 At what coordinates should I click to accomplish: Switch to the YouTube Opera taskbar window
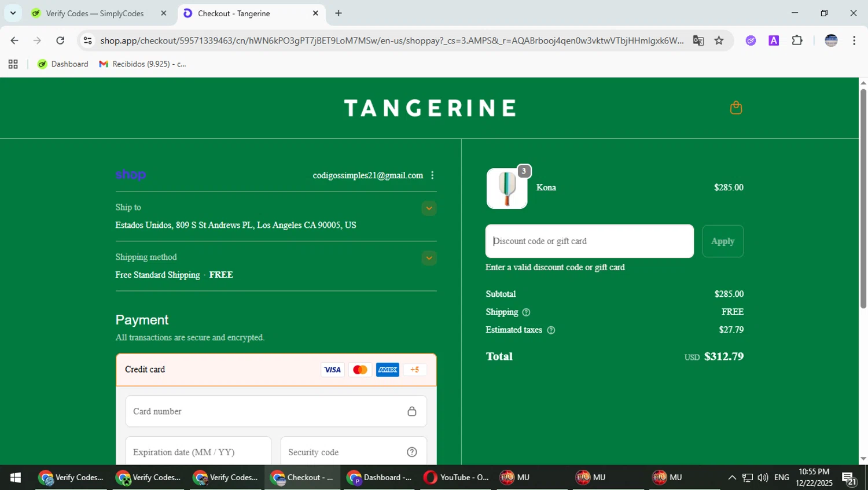coord(456,477)
